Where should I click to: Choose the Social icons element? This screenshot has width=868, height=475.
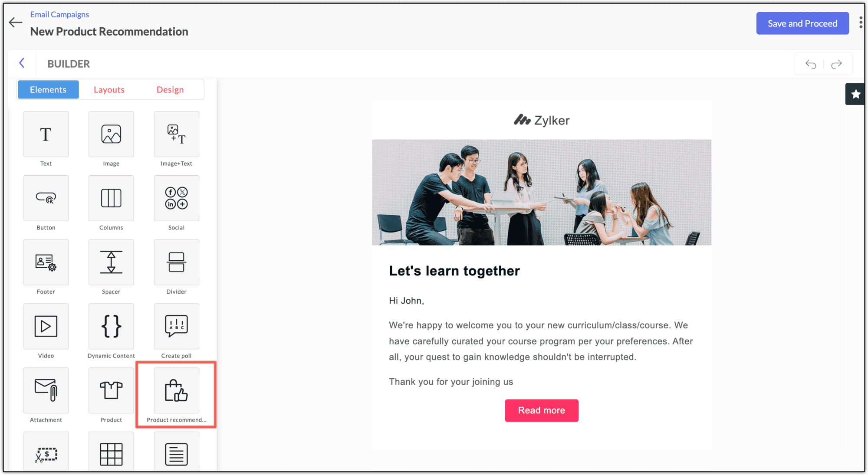point(176,198)
